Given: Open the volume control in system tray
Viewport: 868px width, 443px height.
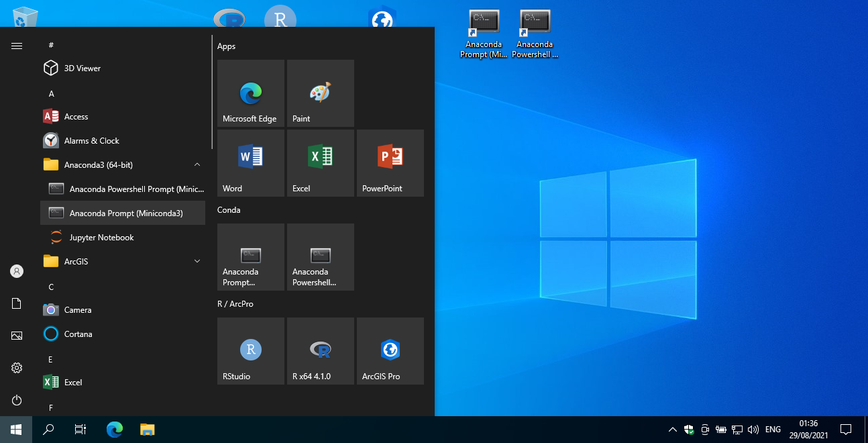Looking at the screenshot, I should [753, 430].
